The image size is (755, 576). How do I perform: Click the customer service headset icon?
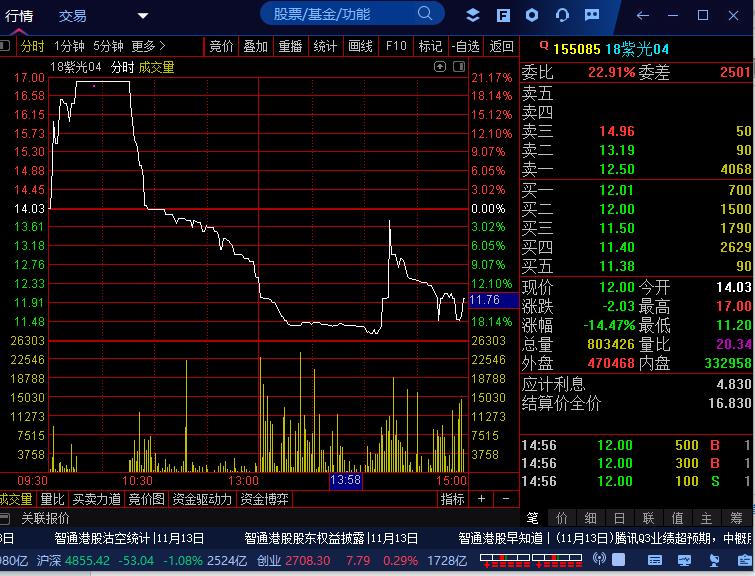click(x=562, y=15)
